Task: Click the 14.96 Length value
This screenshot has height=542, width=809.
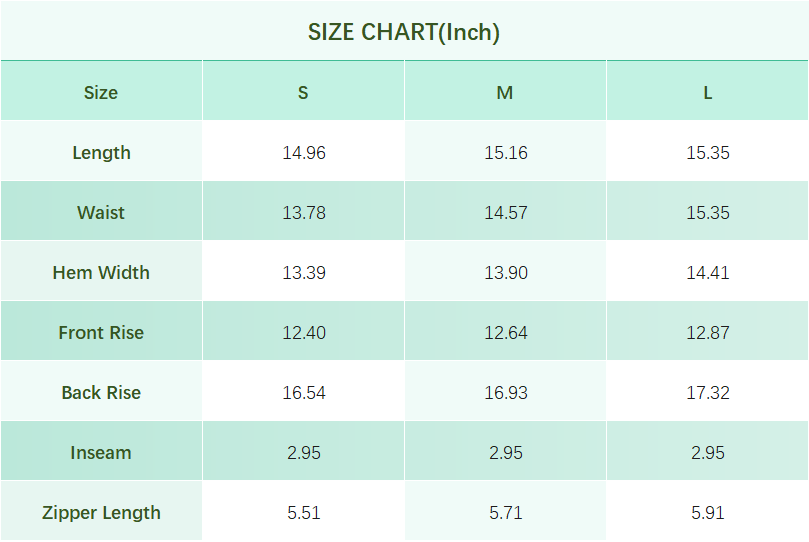Action: [304, 153]
